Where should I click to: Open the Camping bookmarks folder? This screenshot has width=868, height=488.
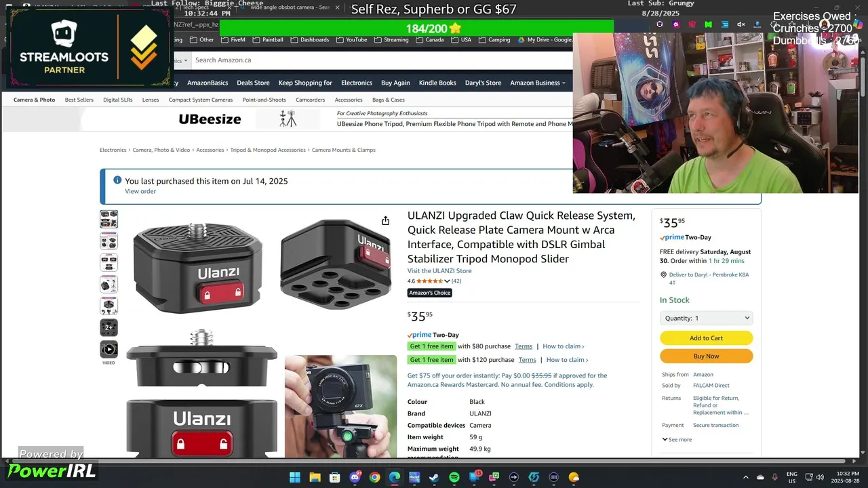tap(494, 40)
